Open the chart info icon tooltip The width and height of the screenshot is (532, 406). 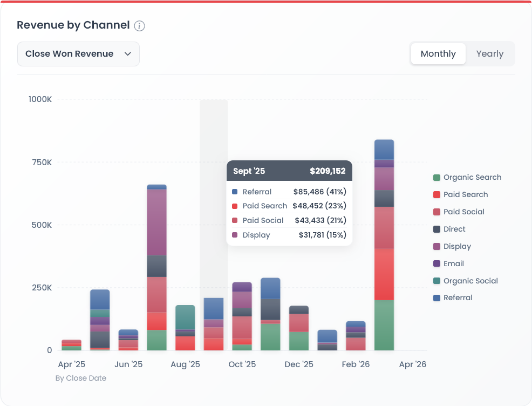tap(139, 25)
